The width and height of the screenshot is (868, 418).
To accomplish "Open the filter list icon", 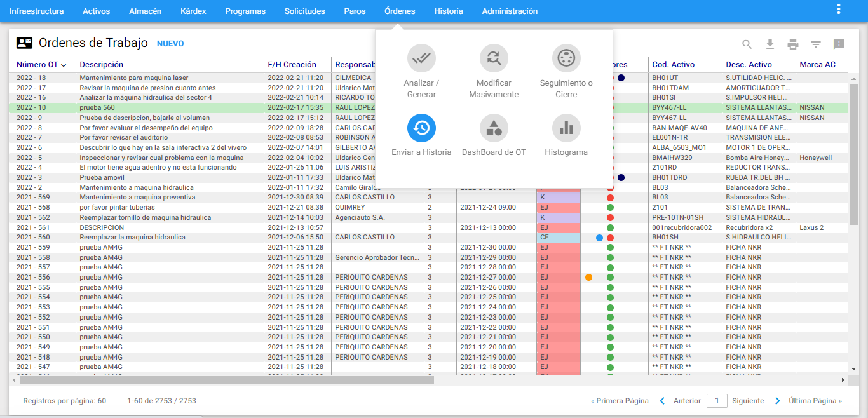I will click(816, 44).
